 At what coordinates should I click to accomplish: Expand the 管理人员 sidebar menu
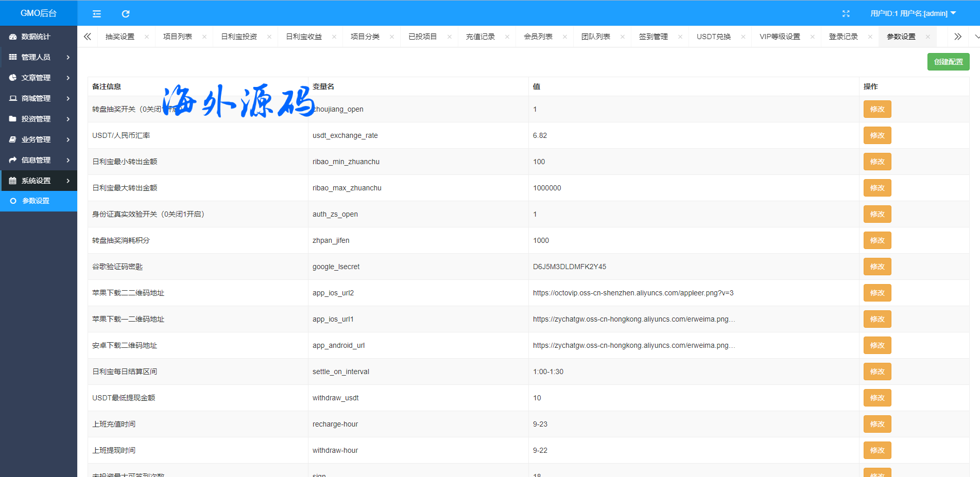(x=39, y=57)
